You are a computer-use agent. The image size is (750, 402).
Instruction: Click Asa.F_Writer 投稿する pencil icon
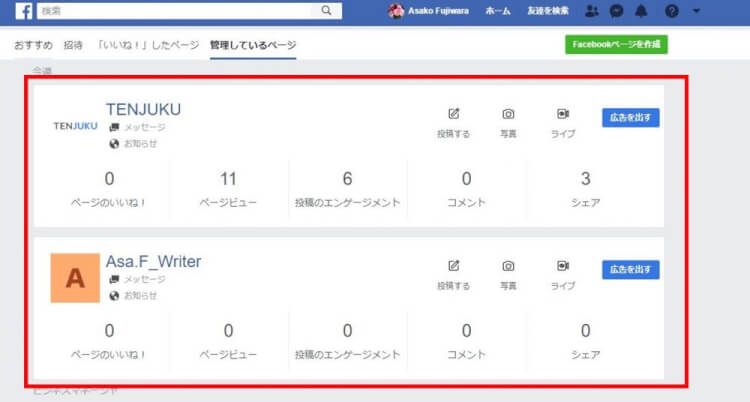tap(453, 266)
